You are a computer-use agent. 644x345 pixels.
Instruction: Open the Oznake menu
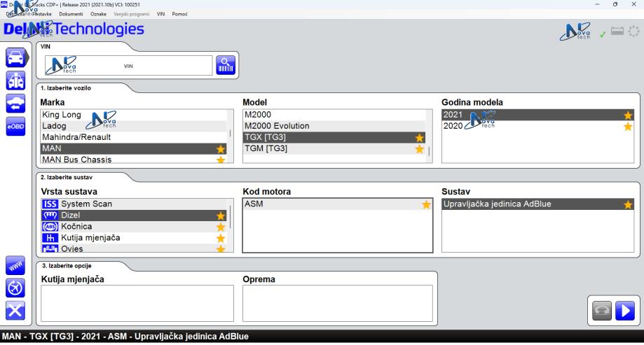pos(98,14)
